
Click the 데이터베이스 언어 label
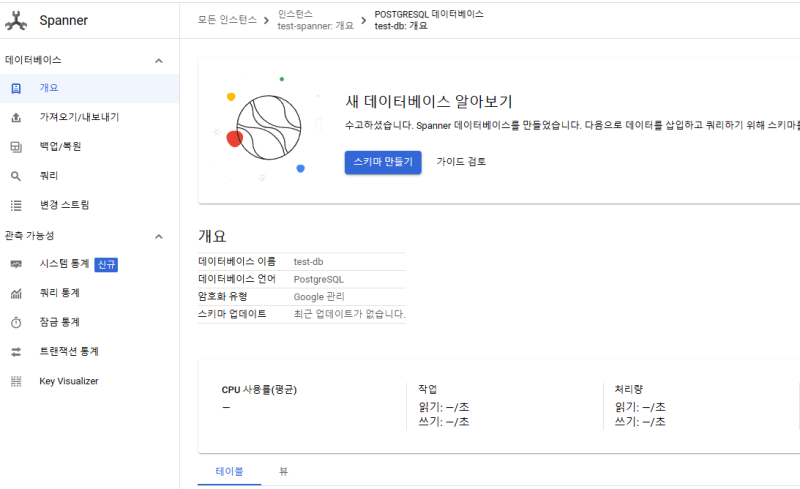tap(237, 279)
